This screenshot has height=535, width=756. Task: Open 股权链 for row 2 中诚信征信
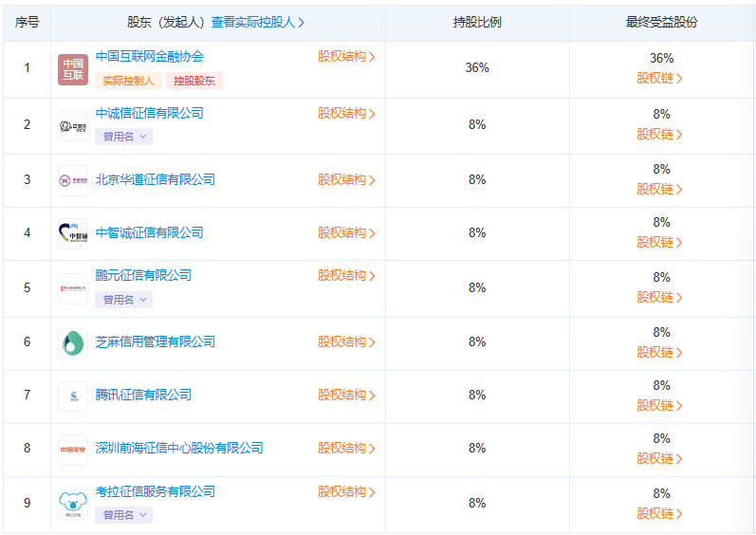(659, 134)
